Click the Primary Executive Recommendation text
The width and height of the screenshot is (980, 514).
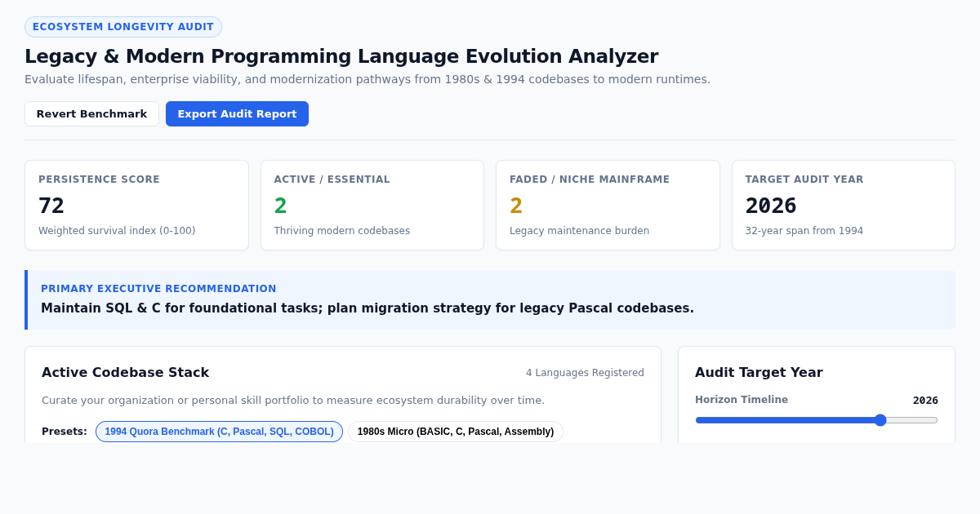coord(367,308)
